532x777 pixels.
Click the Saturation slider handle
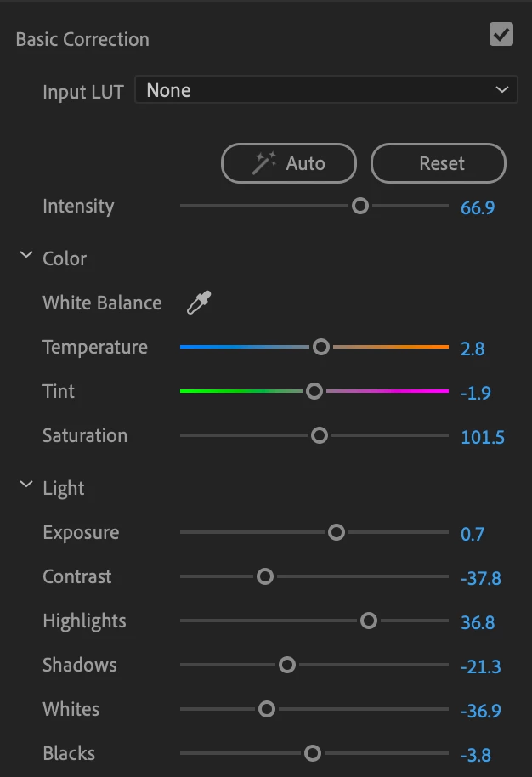pos(320,435)
